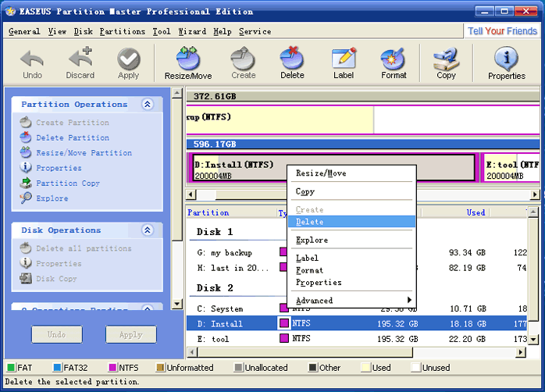This screenshot has height=392, width=545.
Task: Click the partition list scroll right arrow
Action: (x=520, y=352)
